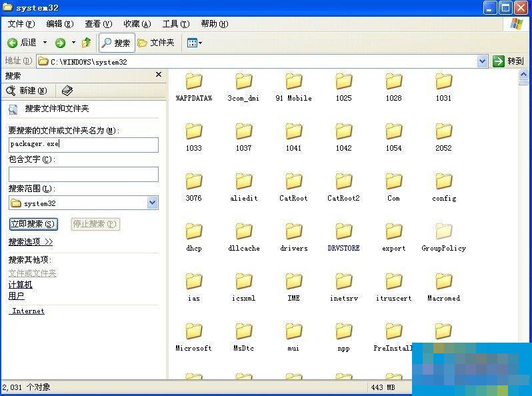This screenshot has width=532, height=396.
Task: Open the 帮助 menu
Action: pos(215,24)
